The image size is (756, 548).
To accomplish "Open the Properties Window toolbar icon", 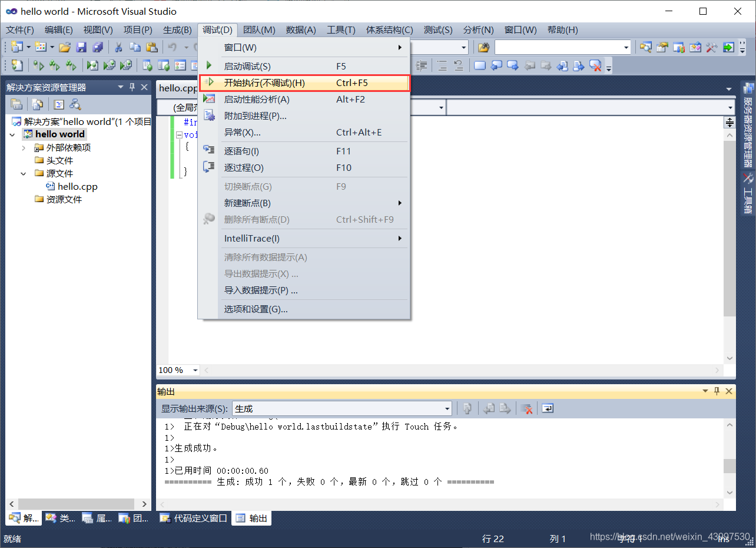I will (x=662, y=47).
